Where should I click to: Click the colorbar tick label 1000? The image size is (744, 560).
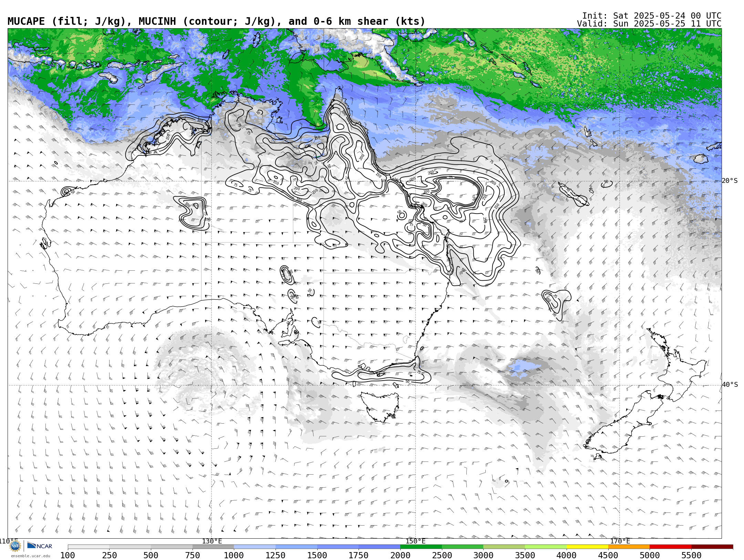pyautogui.click(x=234, y=556)
